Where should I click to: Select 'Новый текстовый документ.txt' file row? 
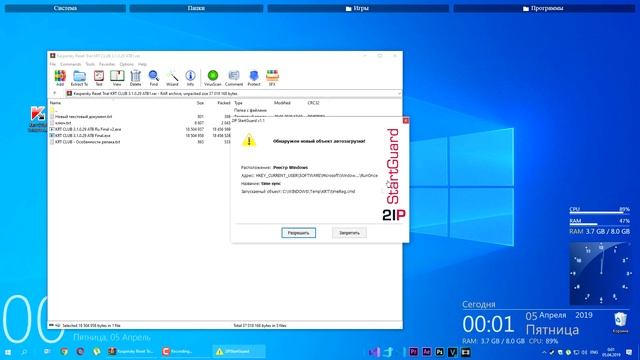tap(139, 117)
